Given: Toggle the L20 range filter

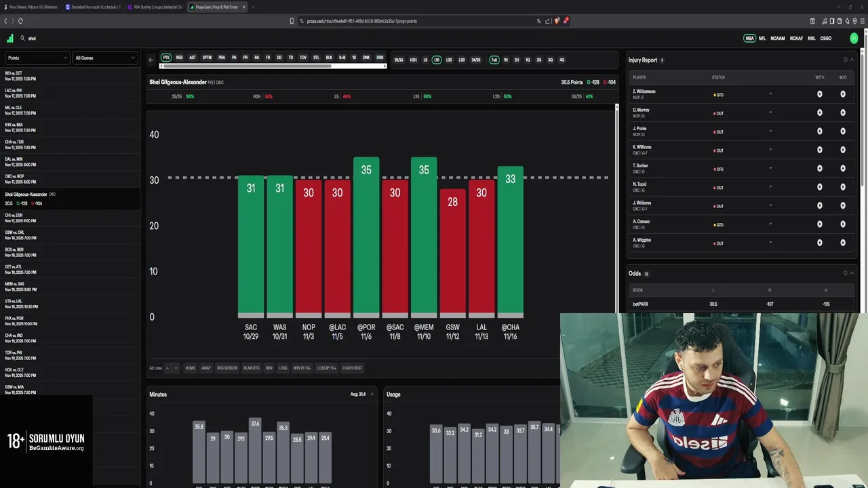Looking at the screenshot, I should pos(449,60).
